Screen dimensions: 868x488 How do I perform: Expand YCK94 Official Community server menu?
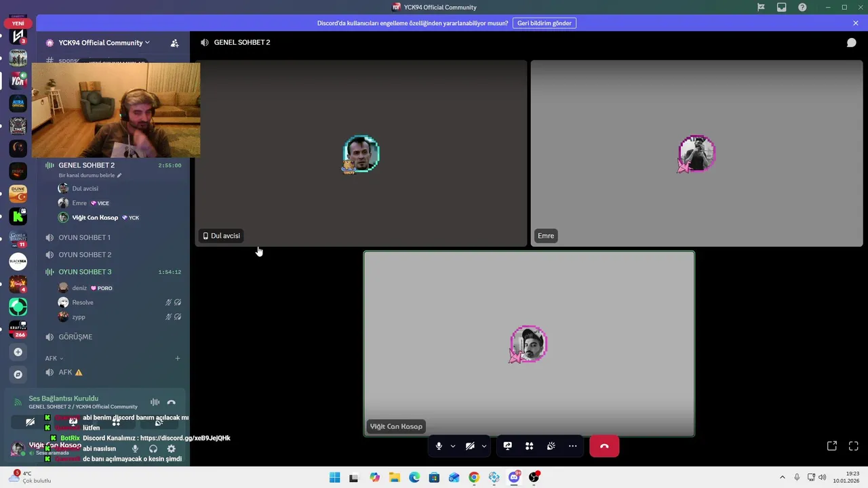click(x=104, y=43)
